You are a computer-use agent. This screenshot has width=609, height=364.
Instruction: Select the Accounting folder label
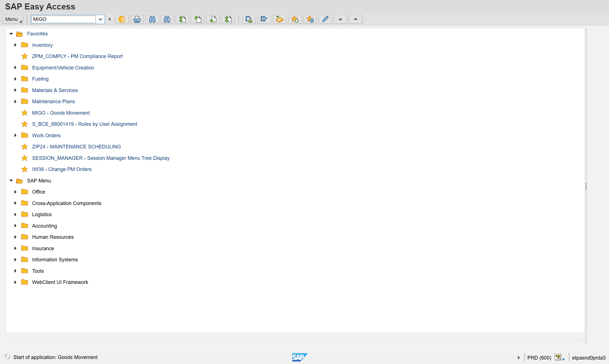(x=44, y=226)
